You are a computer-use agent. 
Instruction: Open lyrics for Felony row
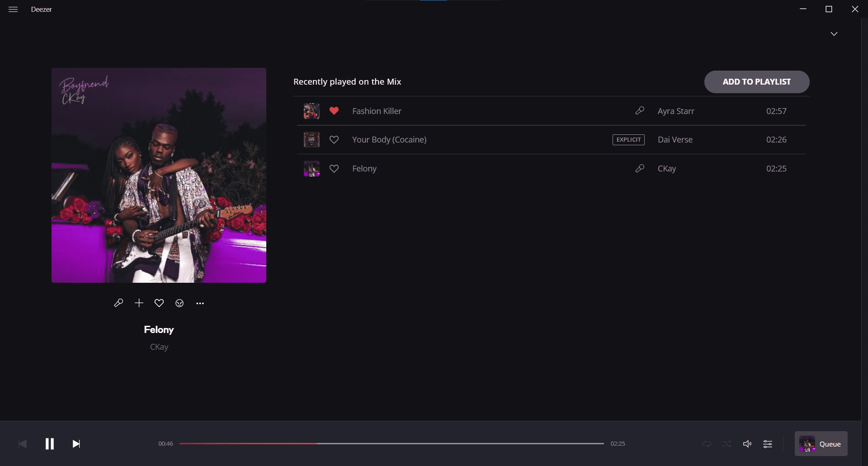[640, 168]
